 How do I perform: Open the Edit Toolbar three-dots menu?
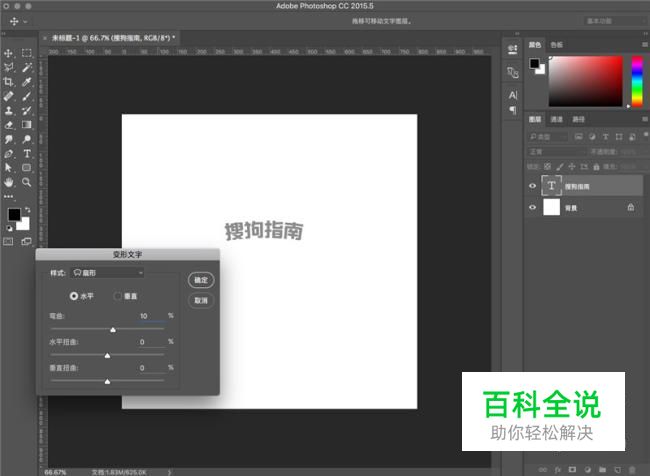tap(8, 197)
